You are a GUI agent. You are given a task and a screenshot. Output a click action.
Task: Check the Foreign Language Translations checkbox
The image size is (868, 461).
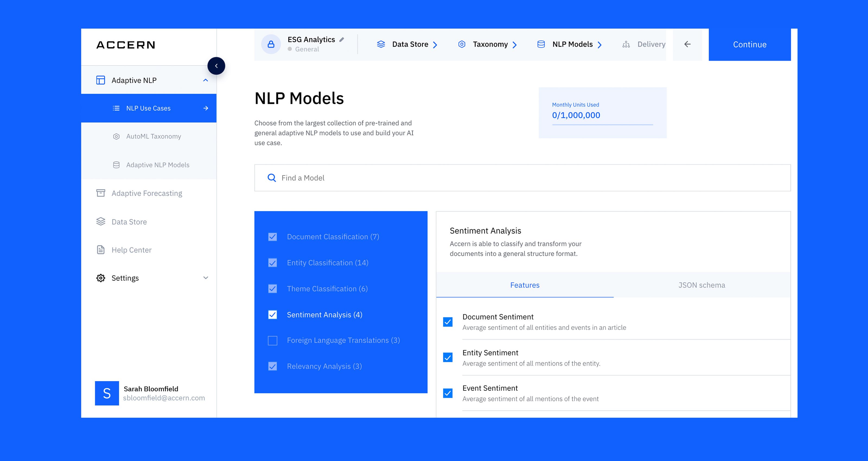coord(273,341)
